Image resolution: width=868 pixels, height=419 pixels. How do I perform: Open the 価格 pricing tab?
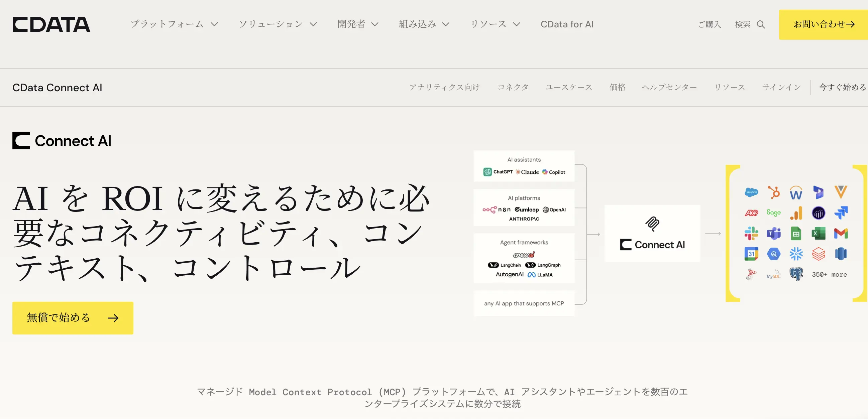[617, 87]
